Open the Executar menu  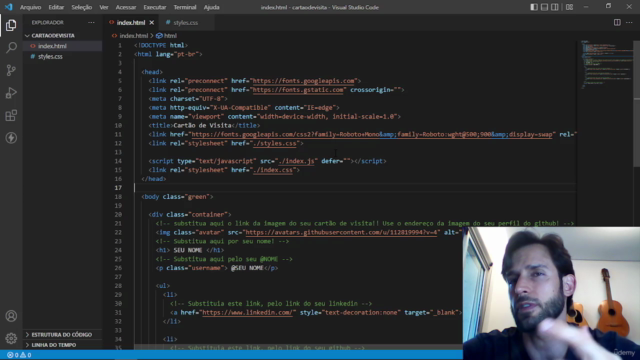click(155, 7)
